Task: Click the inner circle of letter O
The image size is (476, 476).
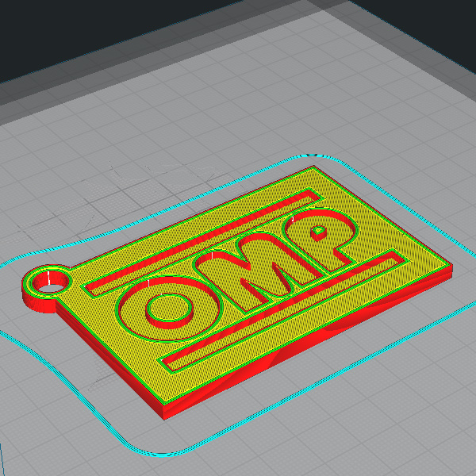Action: [170, 310]
